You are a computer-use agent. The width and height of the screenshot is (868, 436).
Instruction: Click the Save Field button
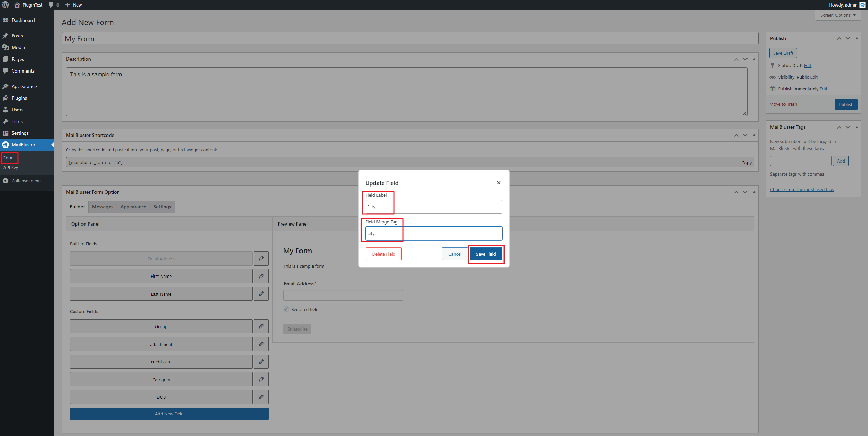485,254
